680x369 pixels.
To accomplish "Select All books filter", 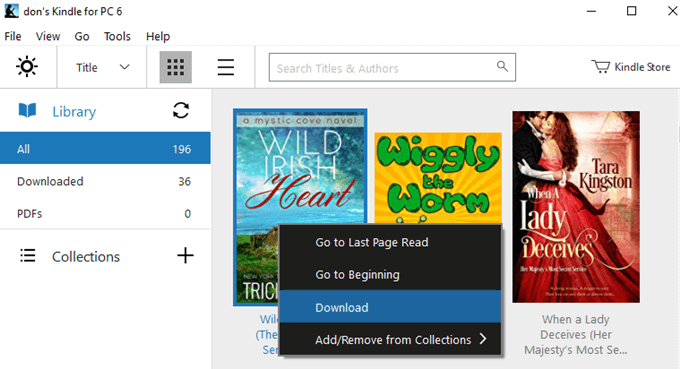I will coord(105,148).
